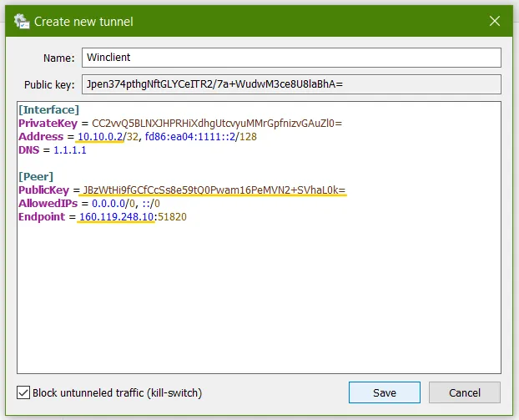Select the read-only Public key field

point(291,84)
